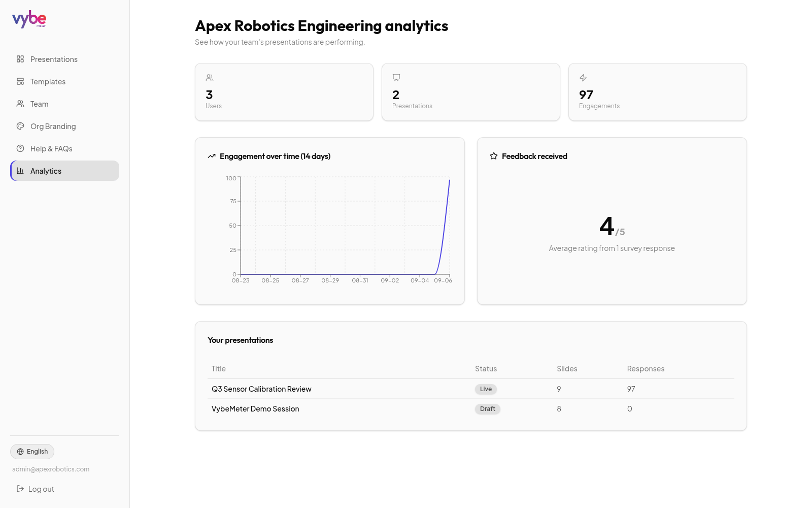Click 'Average rating from 1 survey response'
The height and width of the screenshot is (508, 812).
click(x=612, y=248)
